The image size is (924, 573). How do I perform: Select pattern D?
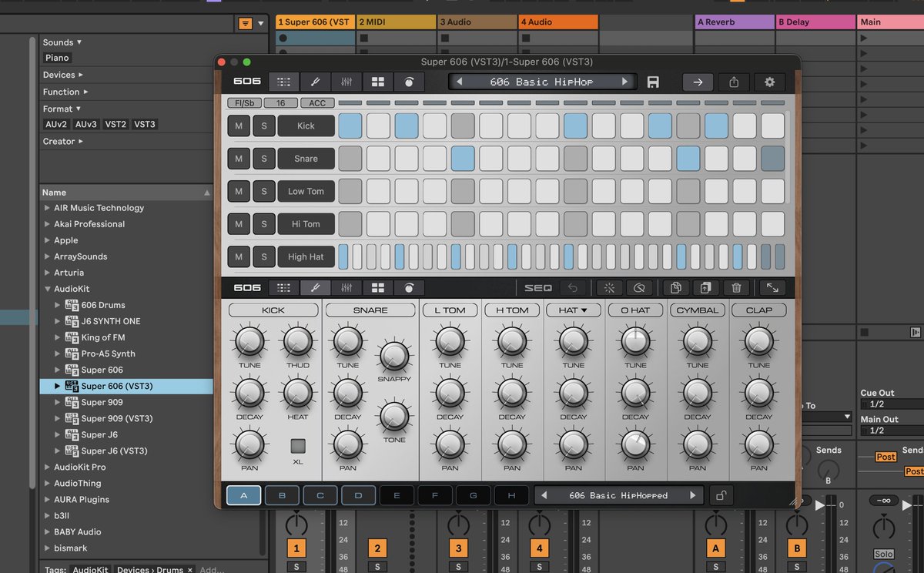pos(359,495)
